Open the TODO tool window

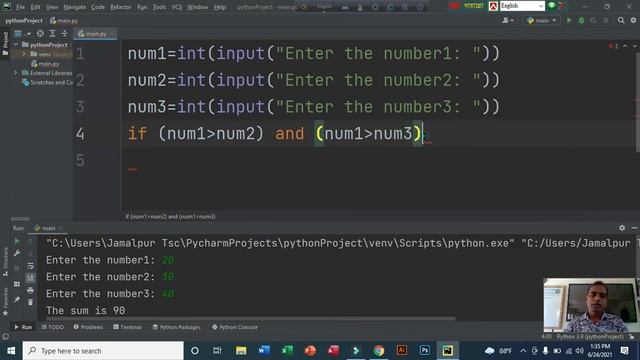click(x=53, y=327)
